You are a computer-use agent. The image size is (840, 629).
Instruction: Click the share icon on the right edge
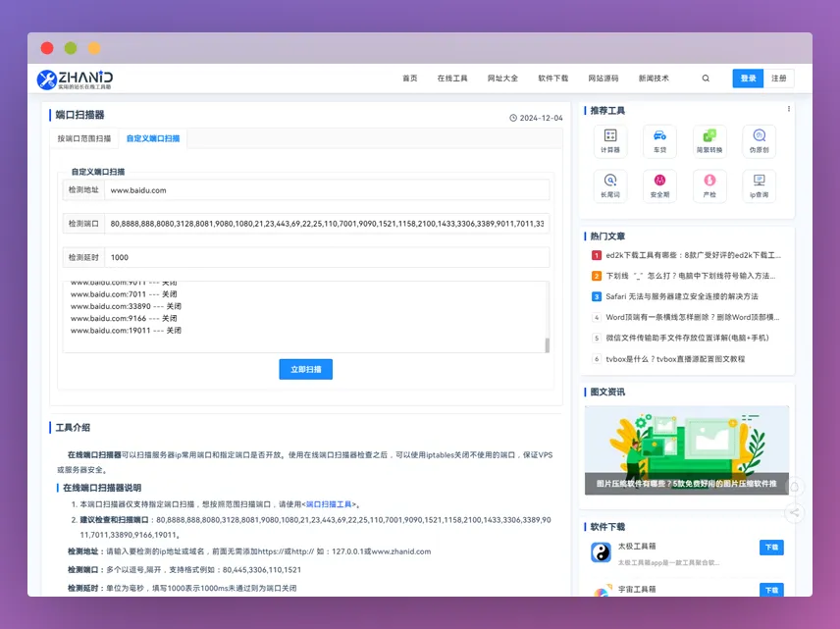pyautogui.click(x=795, y=513)
